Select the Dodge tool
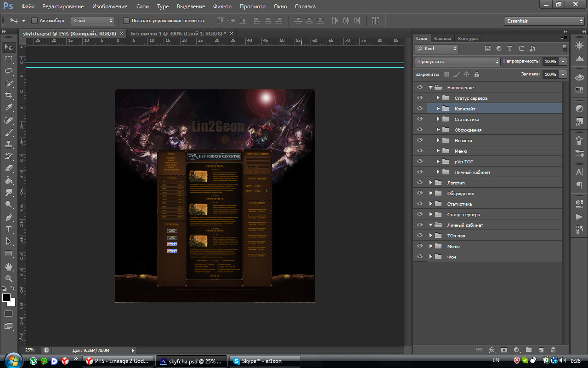The height and width of the screenshot is (368, 588). (9, 204)
